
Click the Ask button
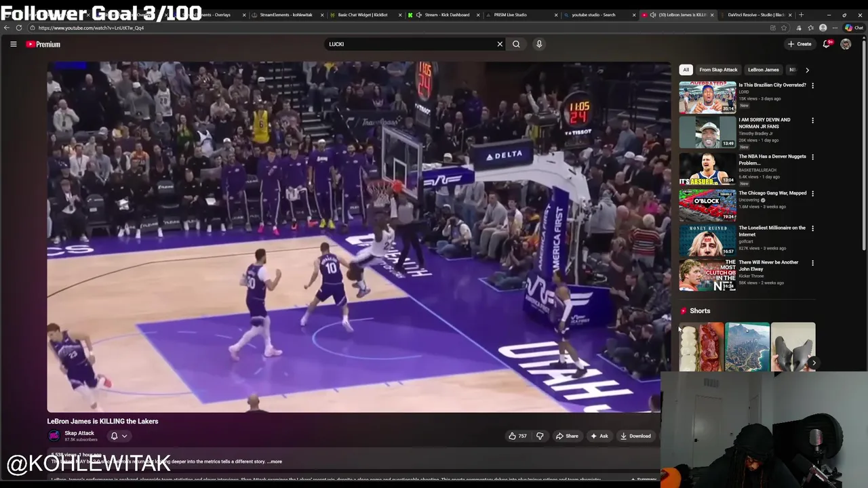pyautogui.click(x=599, y=436)
